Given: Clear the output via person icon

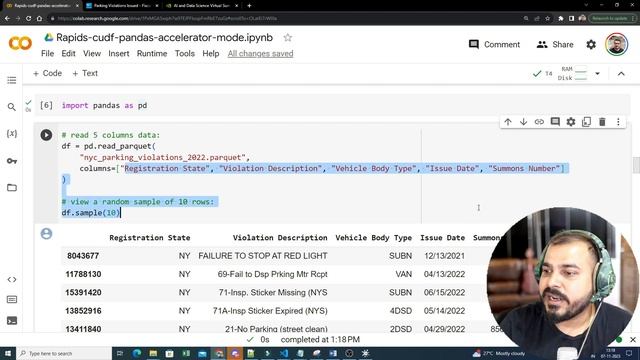Looking at the screenshot, I should point(47,233).
